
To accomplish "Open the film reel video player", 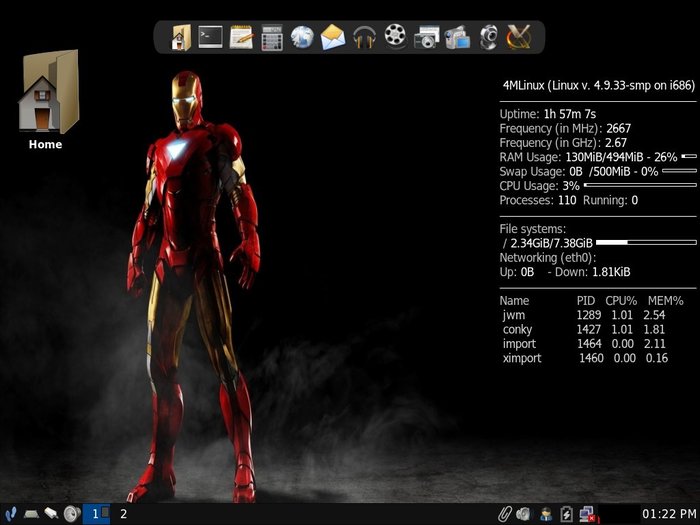I will pos(395,38).
